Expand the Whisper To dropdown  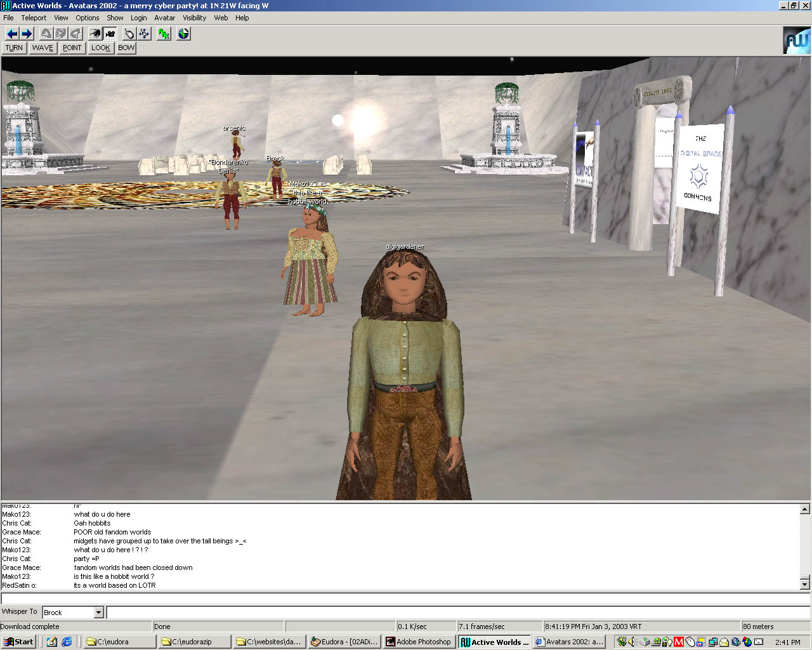(x=98, y=613)
